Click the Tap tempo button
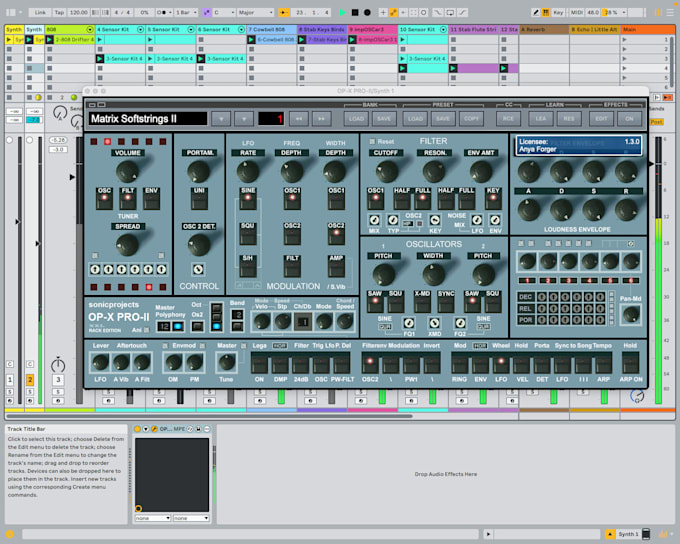680x544 pixels. click(x=59, y=13)
